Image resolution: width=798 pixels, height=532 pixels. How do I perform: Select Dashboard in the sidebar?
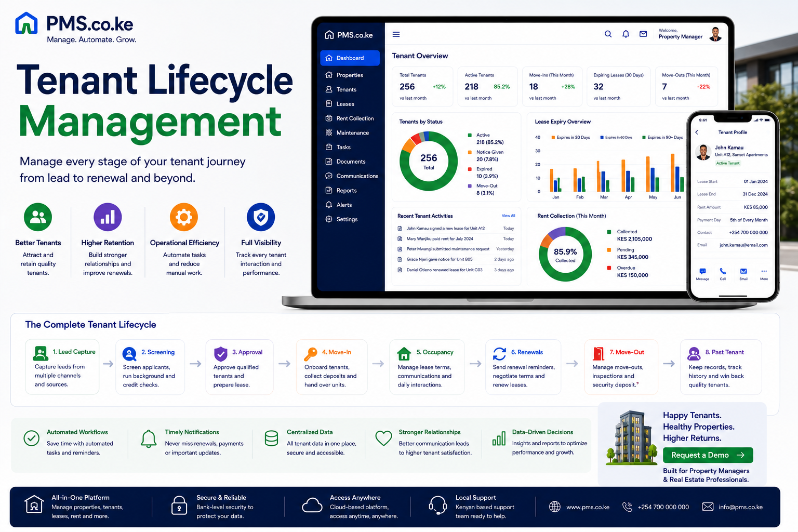tap(350, 58)
